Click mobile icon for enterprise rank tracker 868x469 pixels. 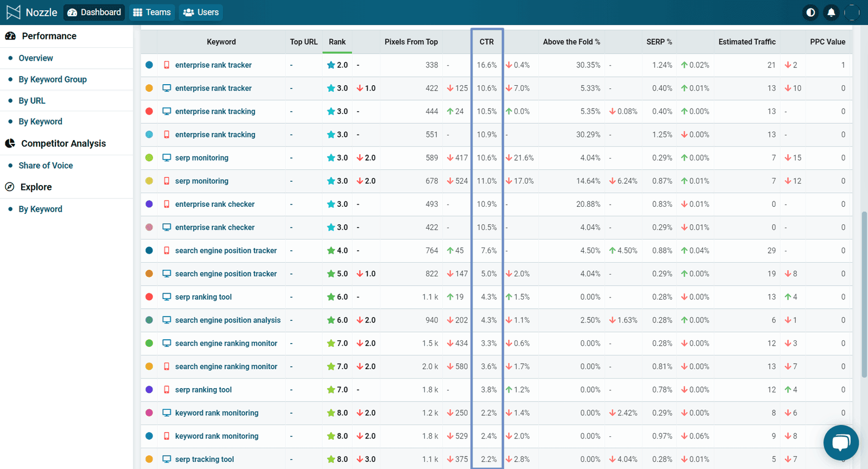pyautogui.click(x=167, y=65)
